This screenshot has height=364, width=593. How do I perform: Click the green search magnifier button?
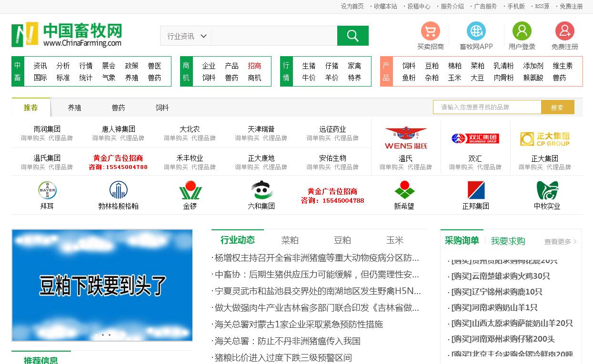pyautogui.click(x=352, y=36)
